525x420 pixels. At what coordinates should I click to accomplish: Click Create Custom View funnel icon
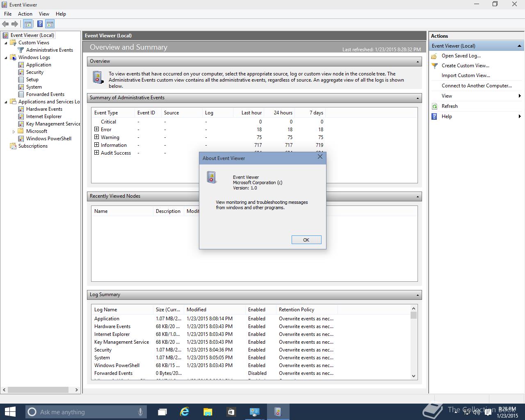pos(435,66)
